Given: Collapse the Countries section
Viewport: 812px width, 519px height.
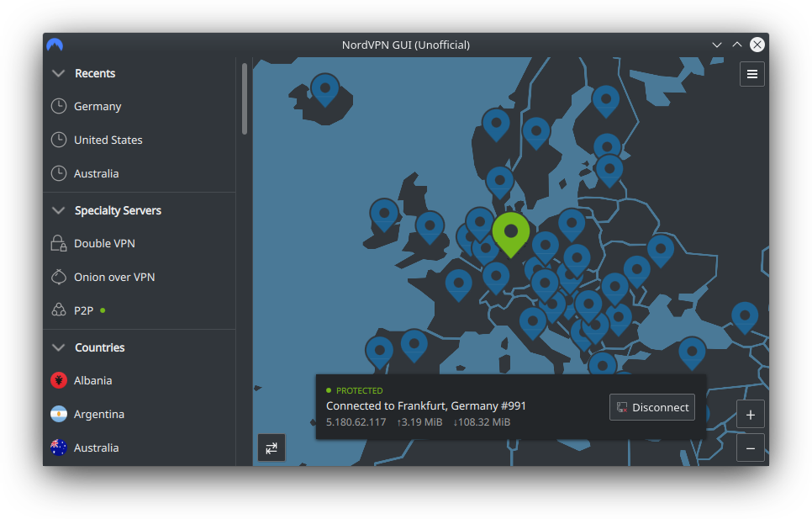Looking at the screenshot, I should [x=58, y=347].
